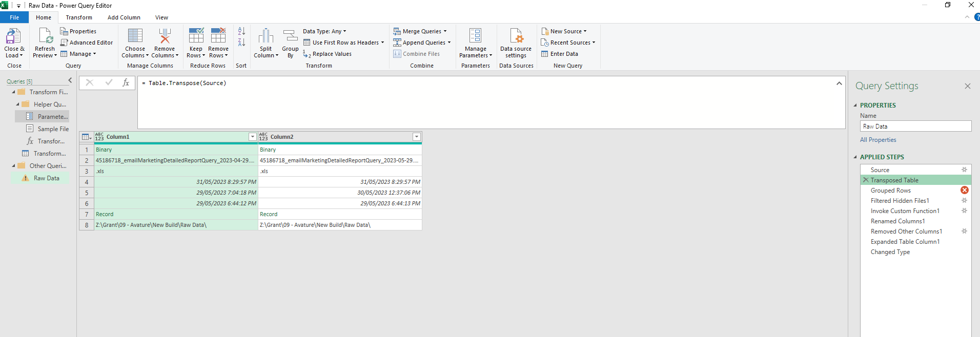
Task: Select the Grouped Rows step
Action: (x=891, y=191)
